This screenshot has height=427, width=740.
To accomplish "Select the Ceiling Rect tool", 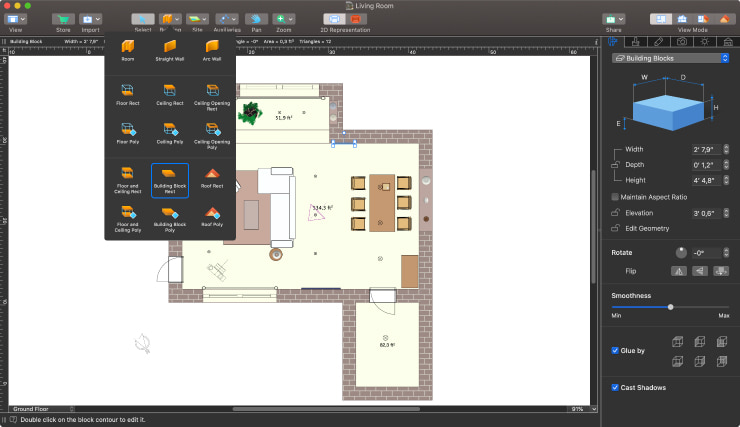I will [x=170, y=94].
